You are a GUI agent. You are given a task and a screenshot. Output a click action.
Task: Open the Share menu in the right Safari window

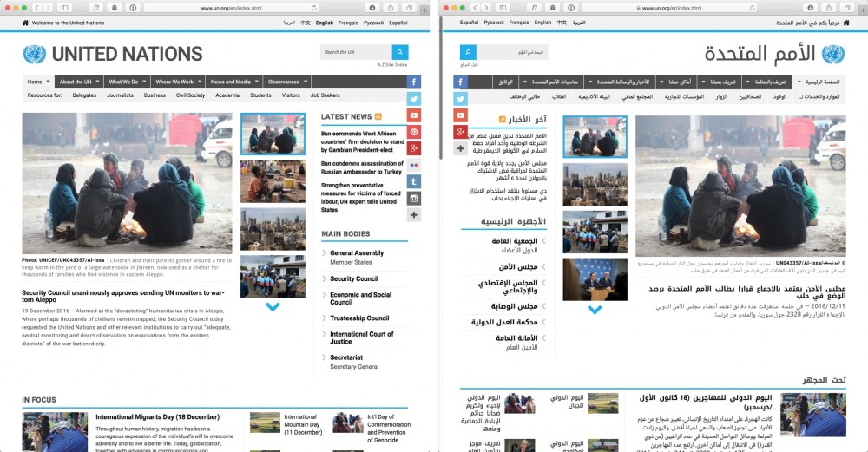pyautogui.click(x=829, y=8)
